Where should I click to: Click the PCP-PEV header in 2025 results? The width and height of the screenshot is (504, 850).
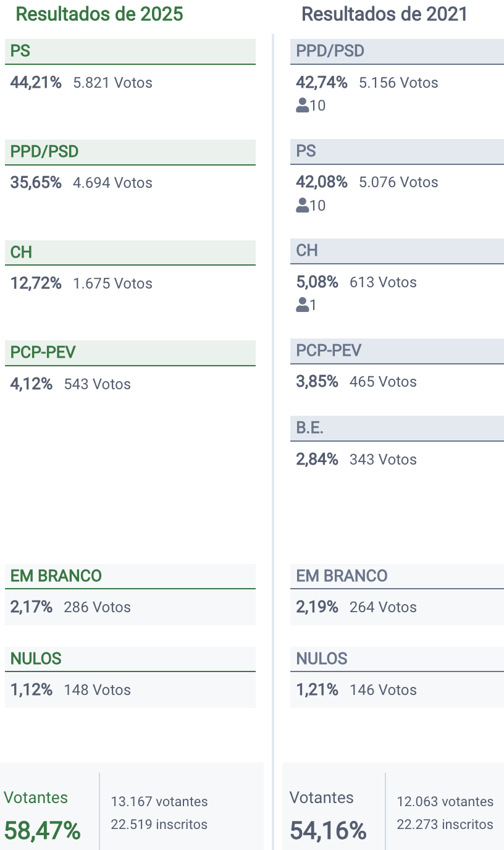click(x=130, y=353)
